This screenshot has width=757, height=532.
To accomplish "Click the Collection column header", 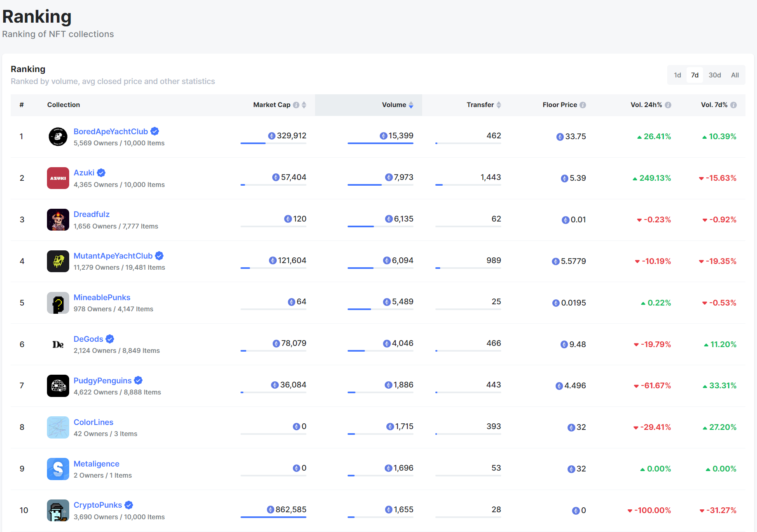I will click(63, 105).
